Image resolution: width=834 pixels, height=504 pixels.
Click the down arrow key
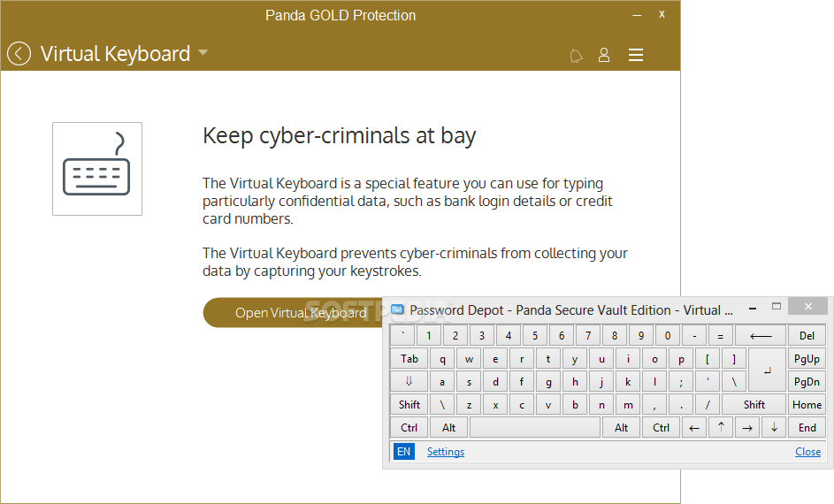pyautogui.click(x=774, y=427)
